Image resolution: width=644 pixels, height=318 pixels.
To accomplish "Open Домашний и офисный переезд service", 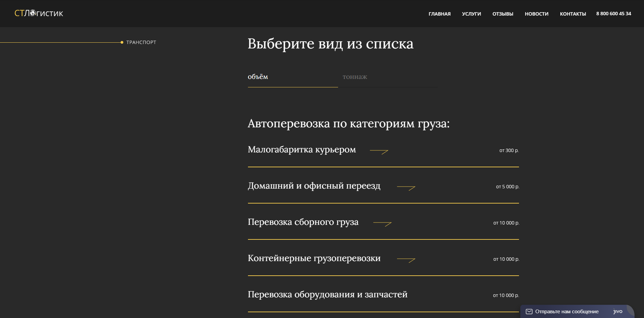I will click(x=314, y=186).
